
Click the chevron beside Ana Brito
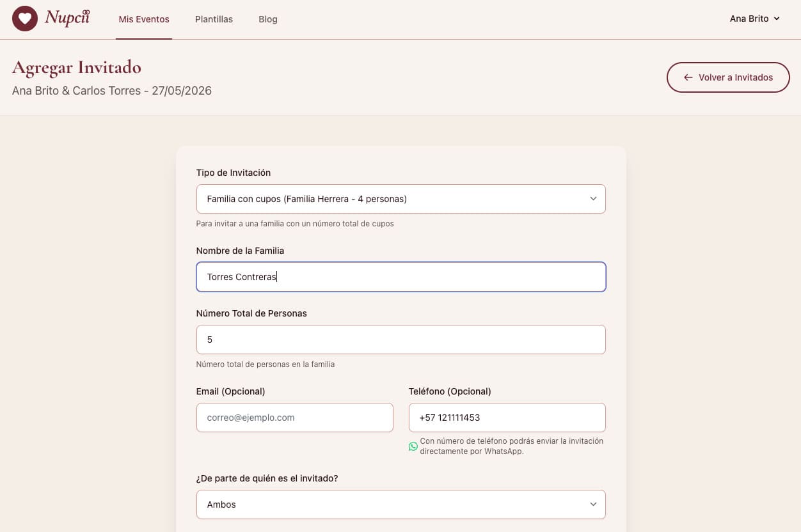[777, 19]
